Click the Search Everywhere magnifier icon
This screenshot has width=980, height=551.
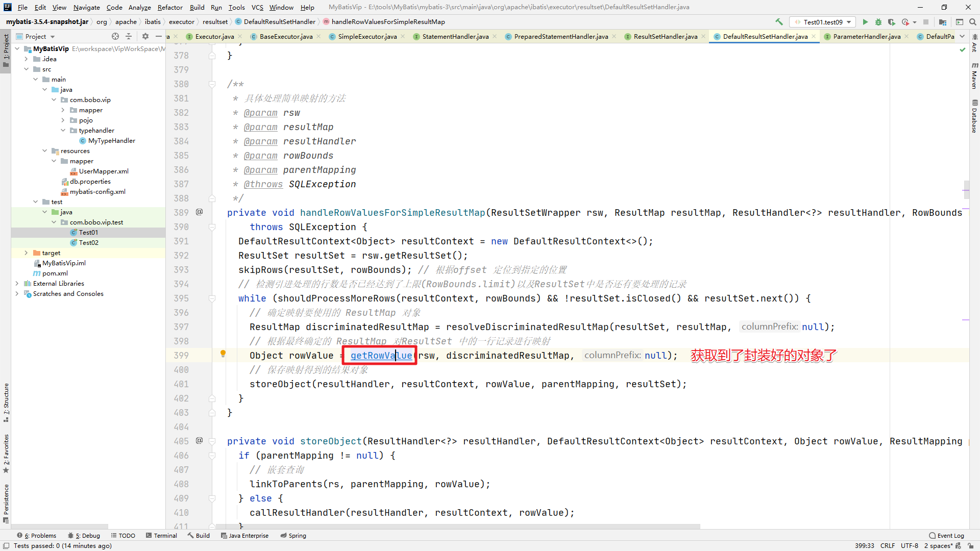(973, 22)
